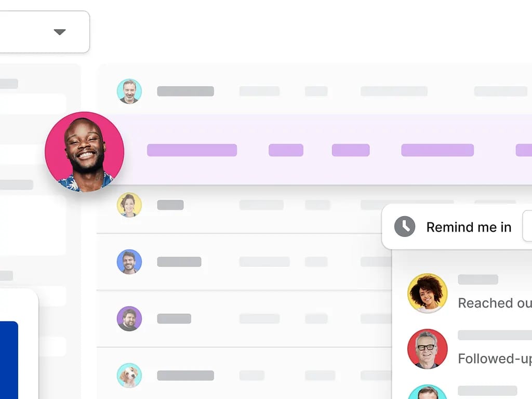Image resolution: width=532 pixels, height=399 pixels.
Task: Click the clock icon beside Remind me in
Action: tap(404, 227)
